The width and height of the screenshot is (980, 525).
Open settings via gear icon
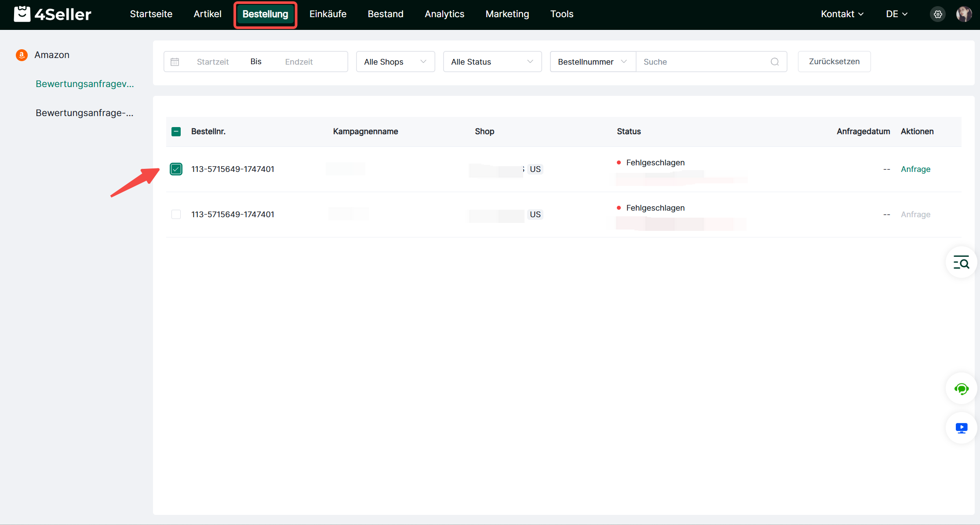pos(938,14)
